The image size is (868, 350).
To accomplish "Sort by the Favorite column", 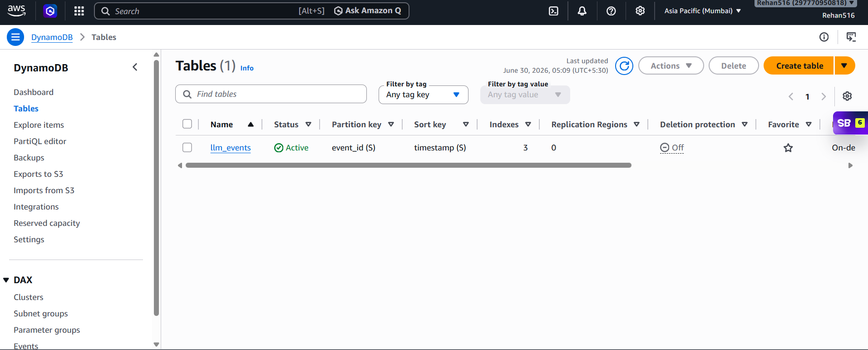I will [x=809, y=125].
